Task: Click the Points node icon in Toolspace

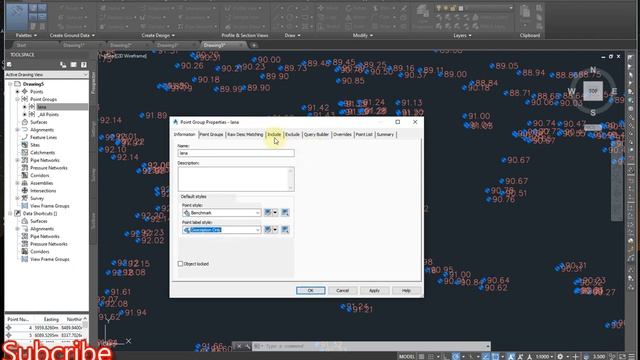Action: (24, 91)
